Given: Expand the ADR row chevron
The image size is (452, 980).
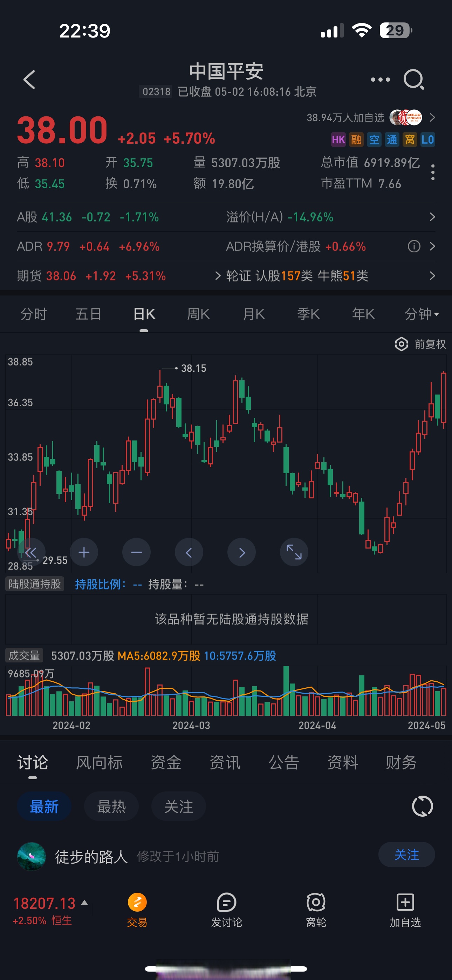Looking at the screenshot, I should [x=432, y=246].
